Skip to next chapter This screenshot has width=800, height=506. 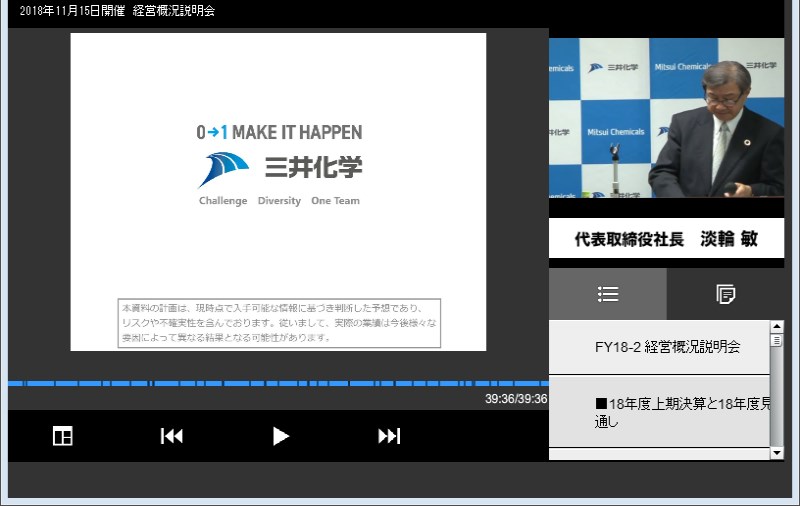389,436
